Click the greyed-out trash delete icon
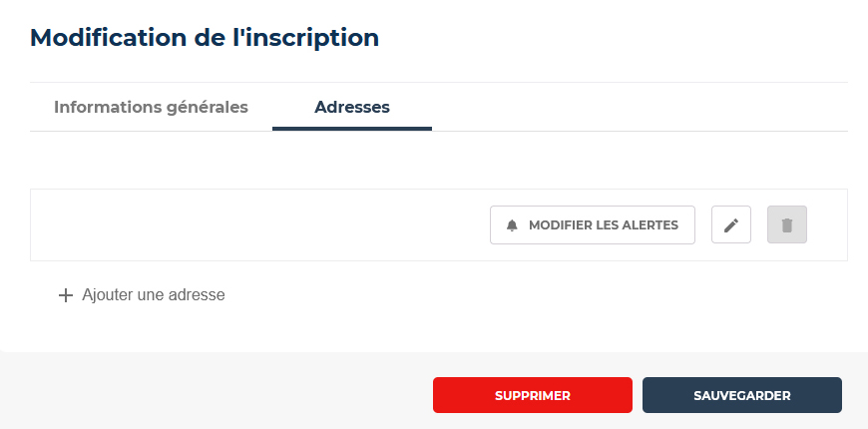The height and width of the screenshot is (429, 868). [x=786, y=224]
